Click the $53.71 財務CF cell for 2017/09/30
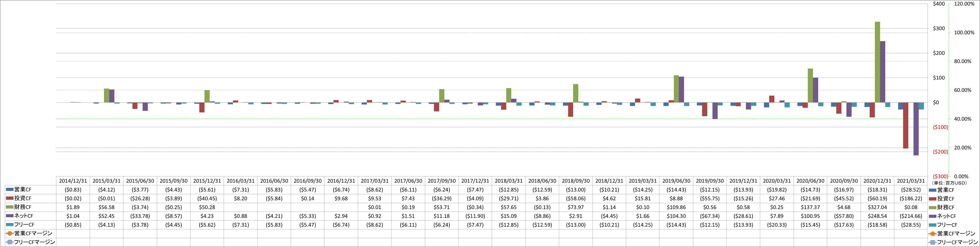 (x=442, y=207)
